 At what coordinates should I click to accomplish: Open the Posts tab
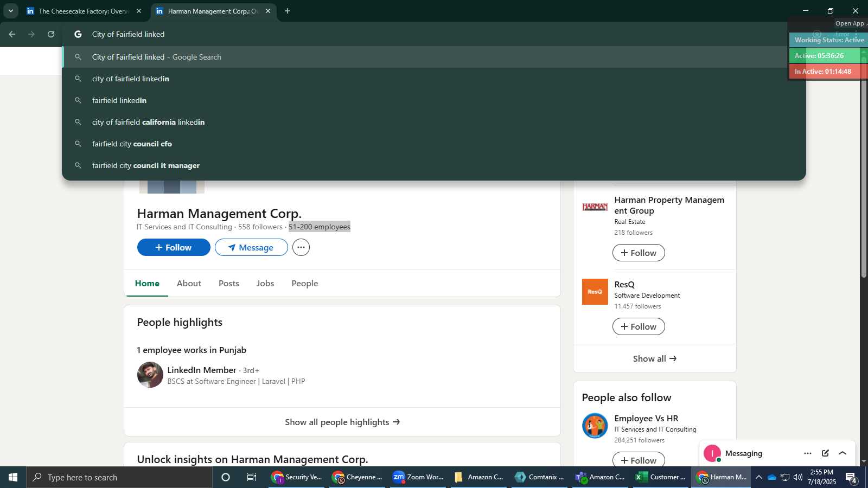229,283
